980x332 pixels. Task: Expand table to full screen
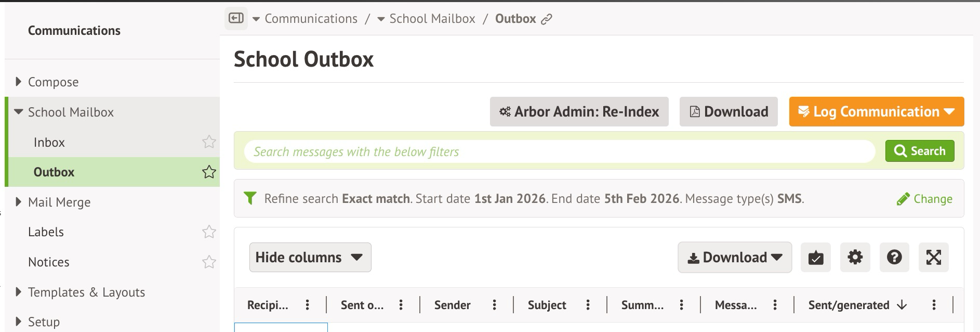pos(933,257)
